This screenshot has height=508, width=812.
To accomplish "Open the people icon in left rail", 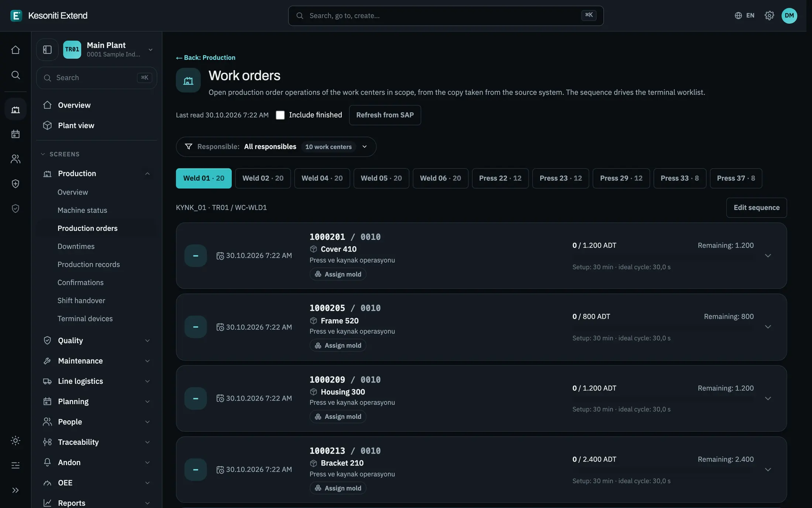I will click(16, 159).
